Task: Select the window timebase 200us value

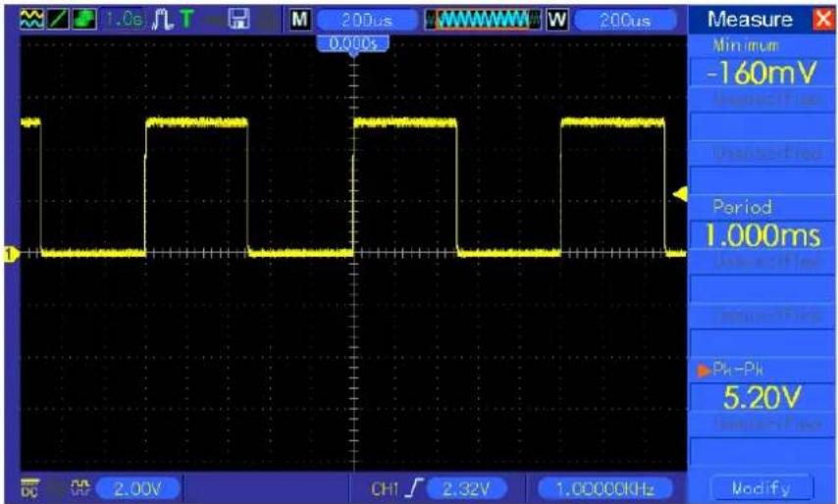Action: click(x=625, y=21)
